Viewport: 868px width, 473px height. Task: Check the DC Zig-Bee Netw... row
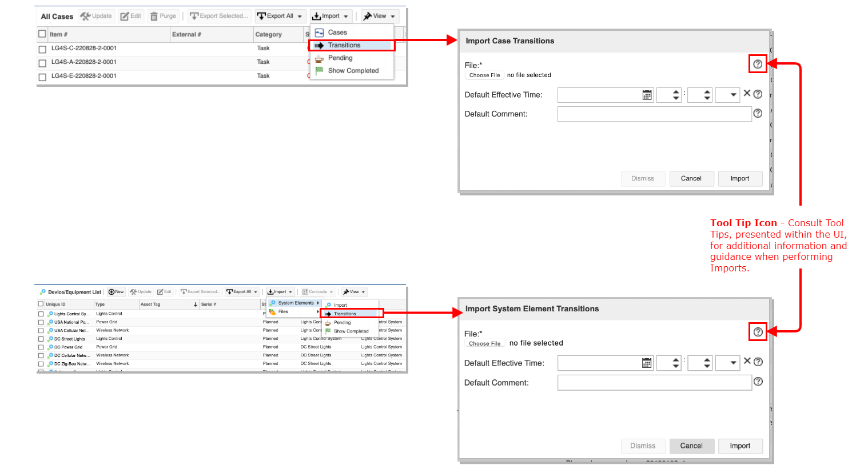(x=41, y=364)
